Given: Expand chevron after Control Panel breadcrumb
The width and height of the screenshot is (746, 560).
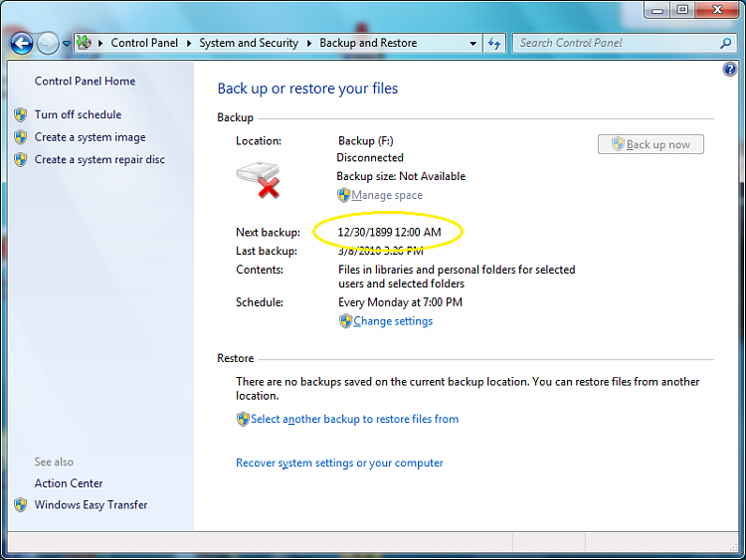Looking at the screenshot, I should (189, 44).
